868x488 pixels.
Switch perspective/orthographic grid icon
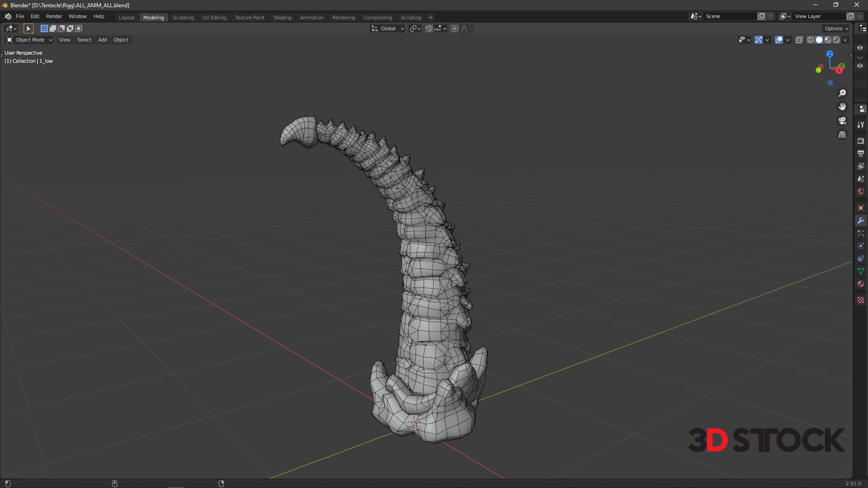pos(842,135)
